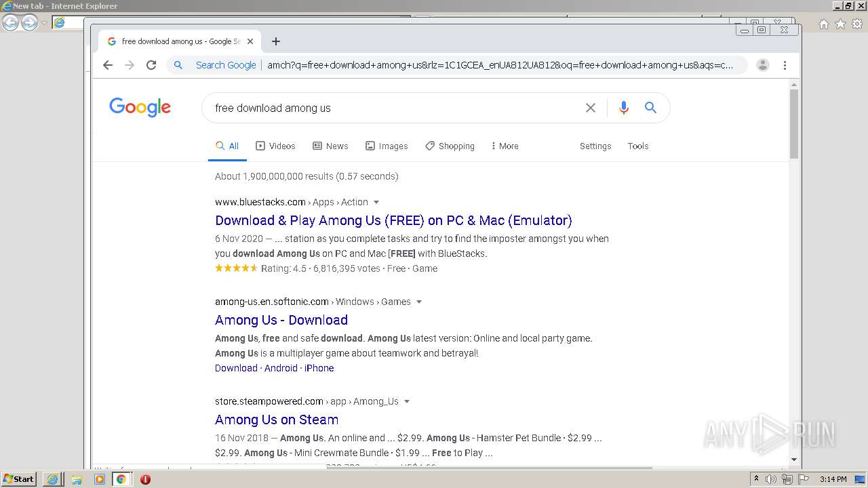
Task: Click the taskbar clock showing 3:14 PM
Action: tap(833, 479)
